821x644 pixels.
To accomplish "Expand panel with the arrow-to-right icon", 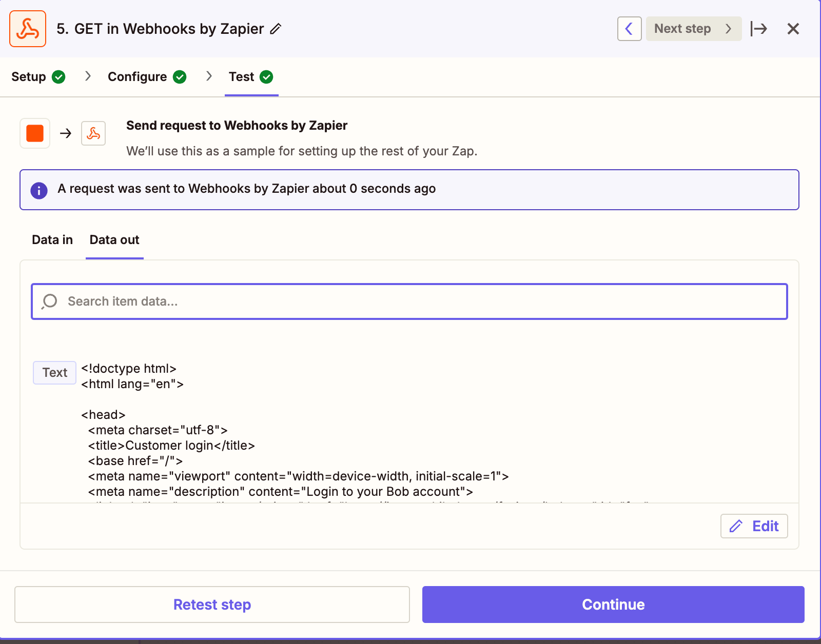I will (758, 29).
